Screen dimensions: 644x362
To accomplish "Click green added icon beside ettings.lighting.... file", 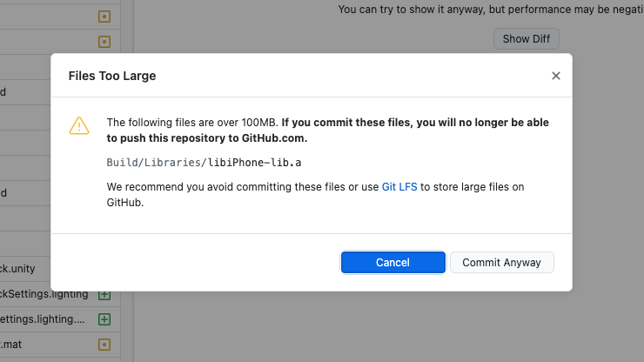I will point(104,319).
